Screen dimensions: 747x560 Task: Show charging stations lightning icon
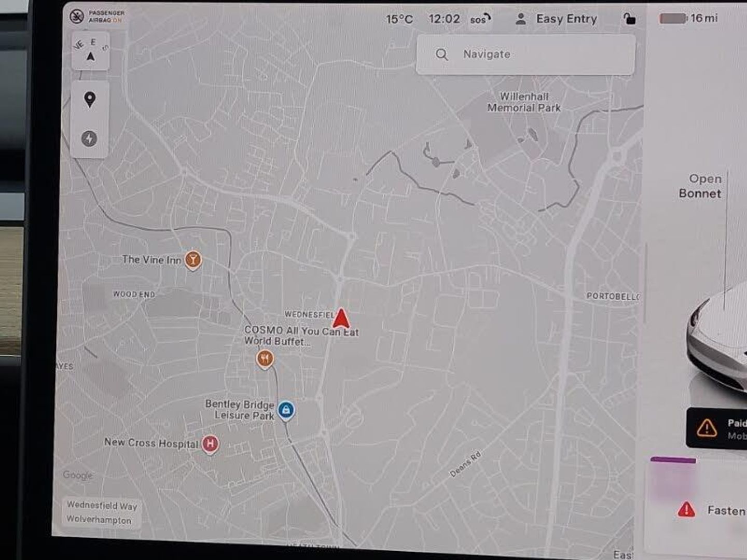[x=89, y=138]
